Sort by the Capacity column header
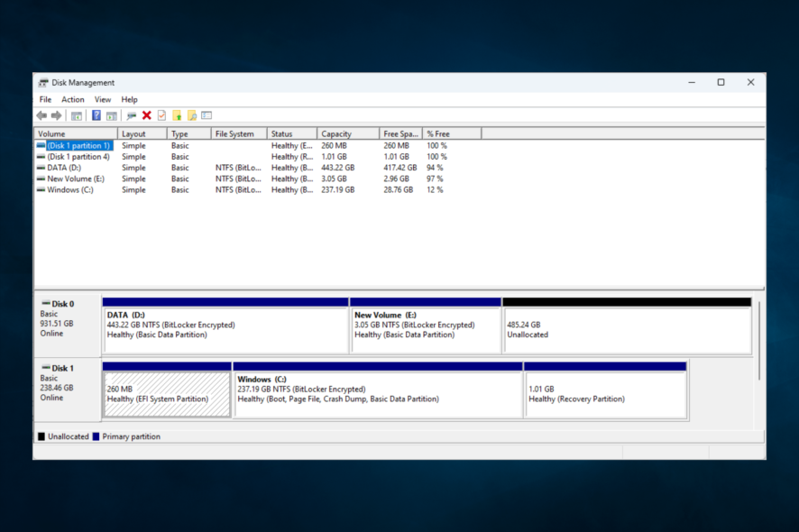Image resolution: width=799 pixels, height=532 pixels. (x=348, y=134)
